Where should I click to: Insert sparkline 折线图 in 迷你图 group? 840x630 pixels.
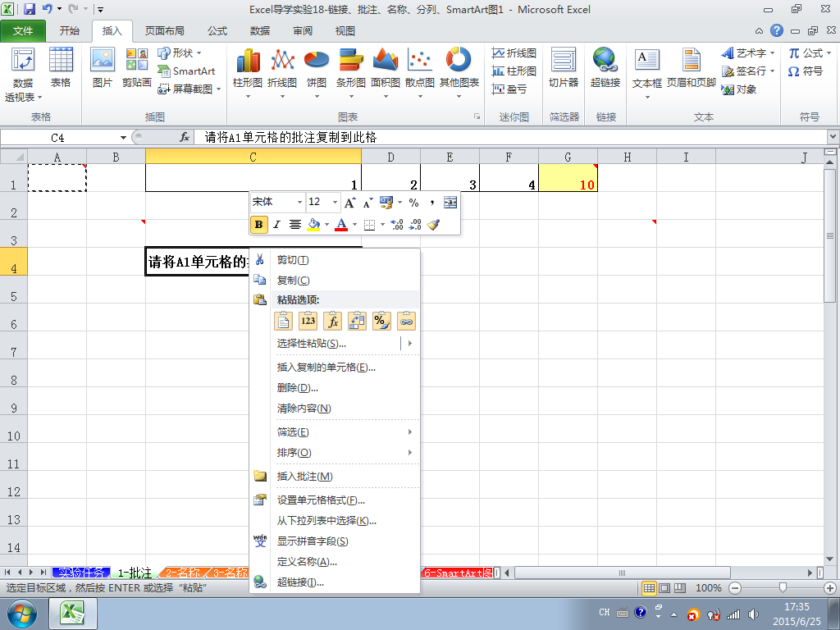tap(514, 53)
